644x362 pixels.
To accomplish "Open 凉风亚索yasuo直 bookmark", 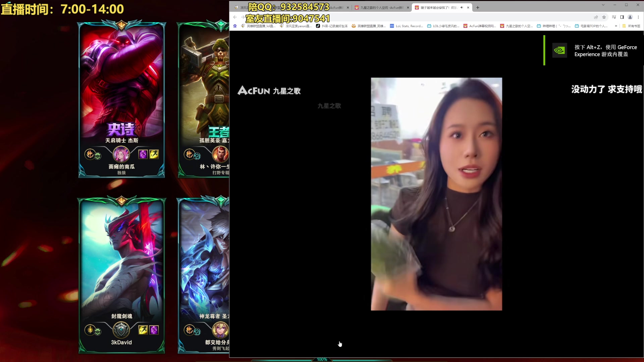I will click(296, 26).
